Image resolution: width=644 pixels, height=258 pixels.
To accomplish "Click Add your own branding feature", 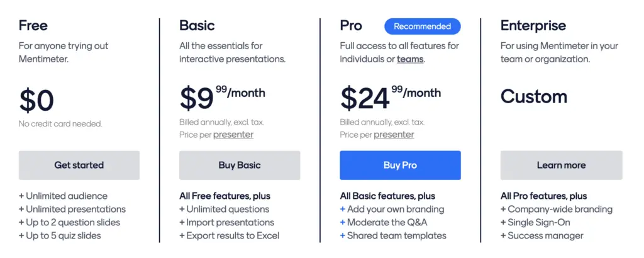I will (392, 209).
